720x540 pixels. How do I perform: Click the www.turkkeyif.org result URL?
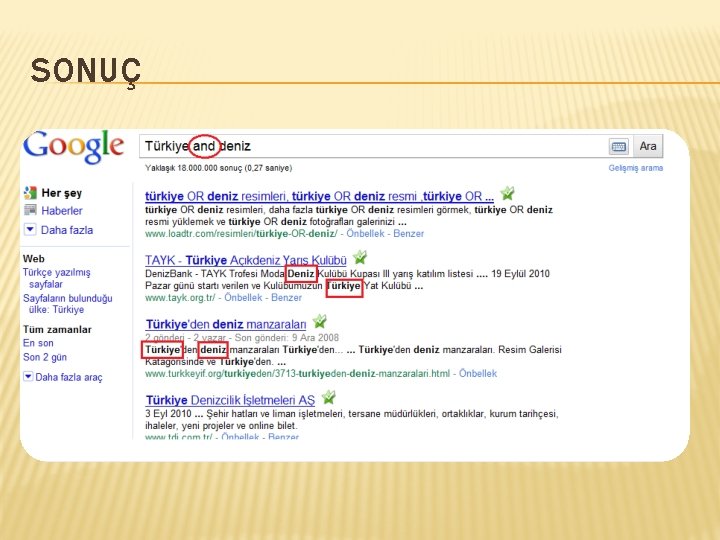[298, 373]
